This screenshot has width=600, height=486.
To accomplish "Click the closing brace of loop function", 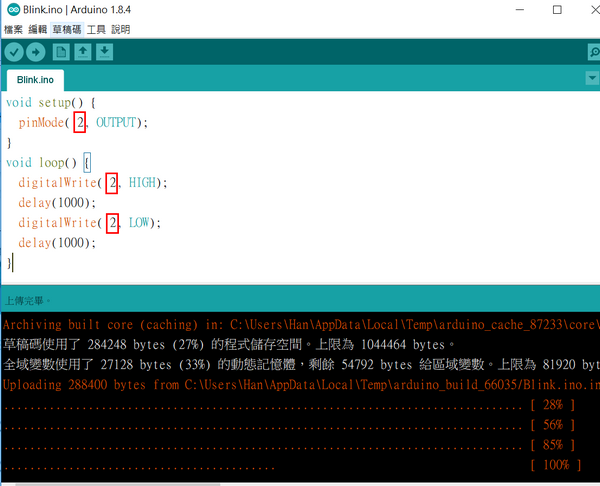I will (x=9, y=263).
